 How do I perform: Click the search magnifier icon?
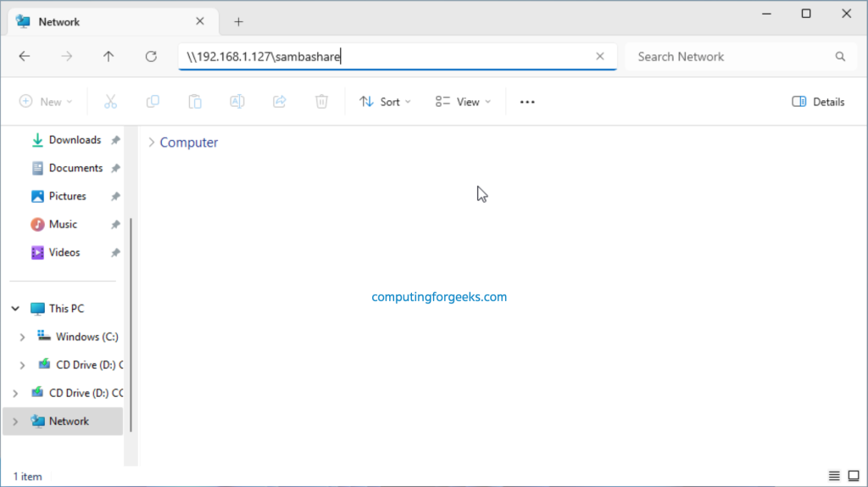tap(840, 57)
